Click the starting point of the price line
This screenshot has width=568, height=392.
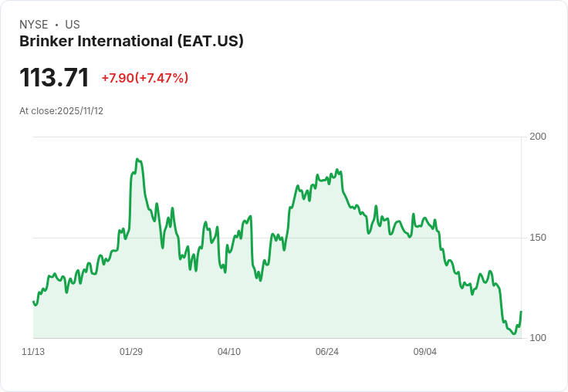33,302
